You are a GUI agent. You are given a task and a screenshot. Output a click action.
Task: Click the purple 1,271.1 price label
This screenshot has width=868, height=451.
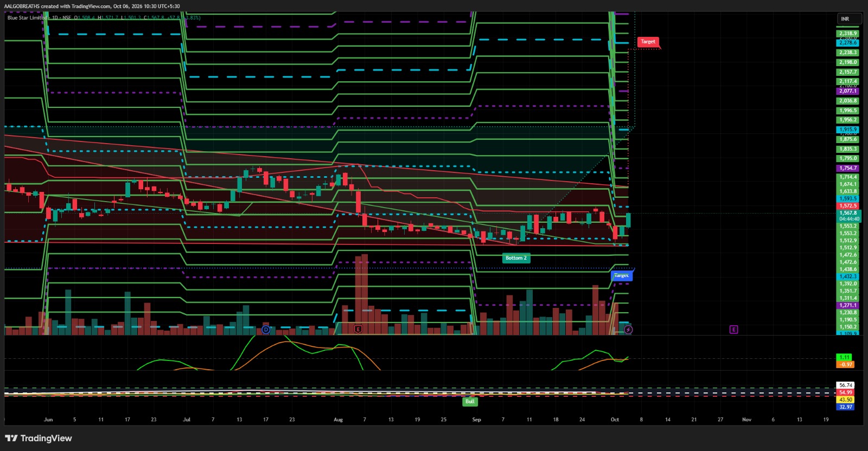pos(848,305)
